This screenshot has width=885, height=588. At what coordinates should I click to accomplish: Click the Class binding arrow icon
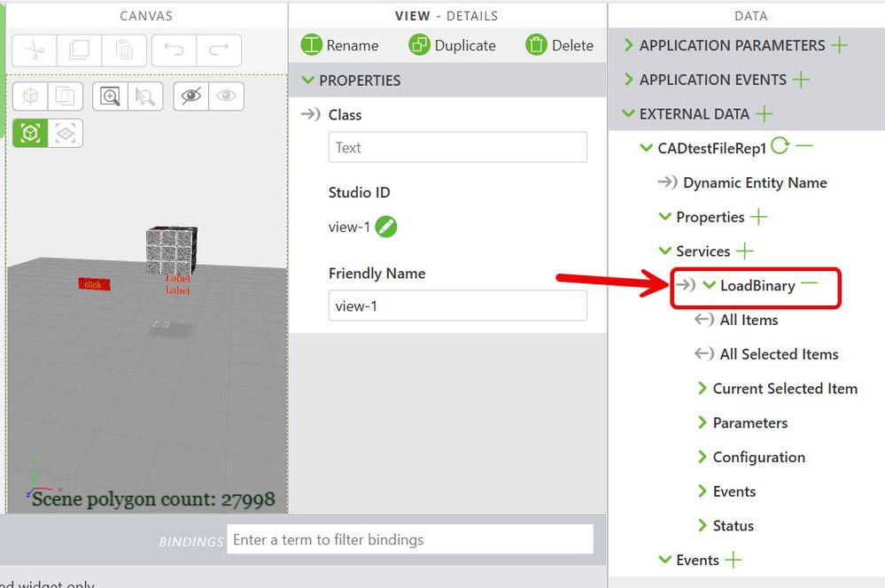point(310,114)
